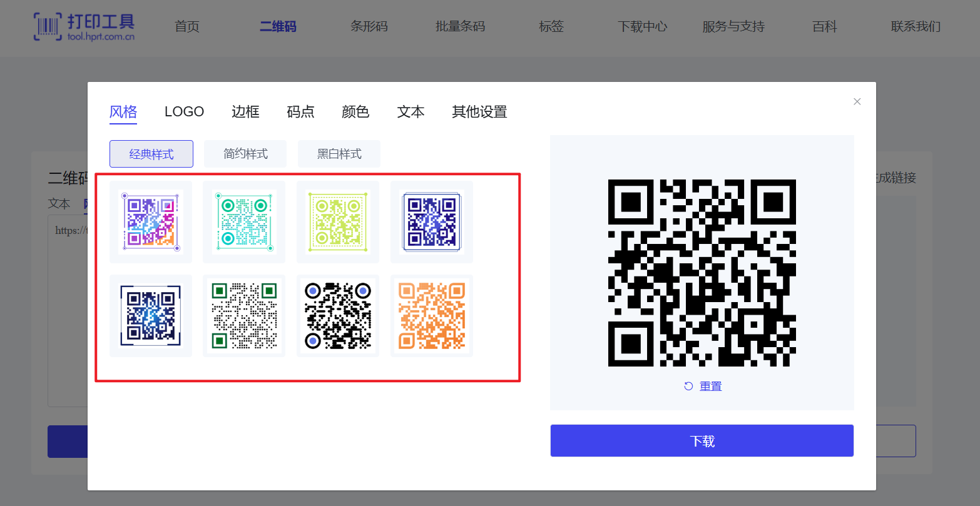Choose the black QR style with blue-dot eyes
The height and width of the screenshot is (506, 980).
tap(338, 316)
